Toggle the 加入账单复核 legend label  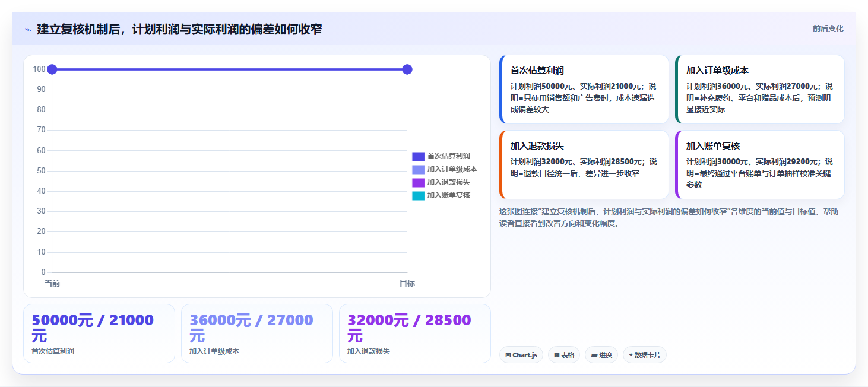click(x=449, y=195)
